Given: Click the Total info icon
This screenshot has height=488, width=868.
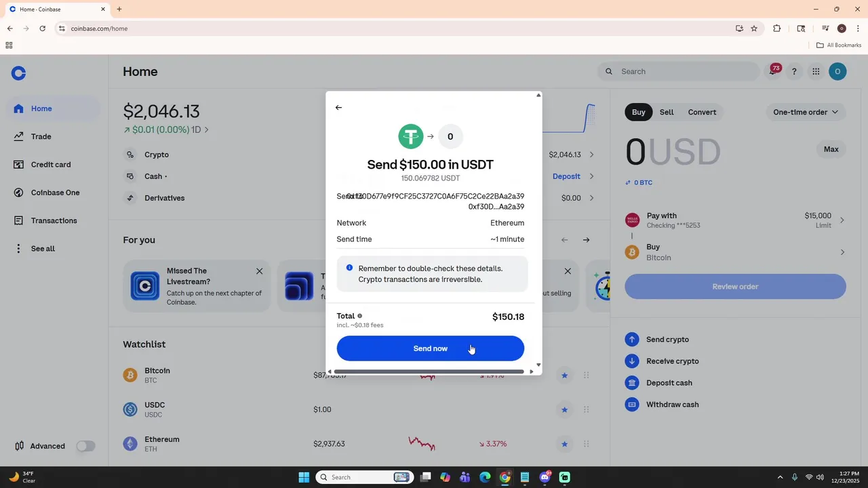Looking at the screenshot, I should tap(359, 316).
